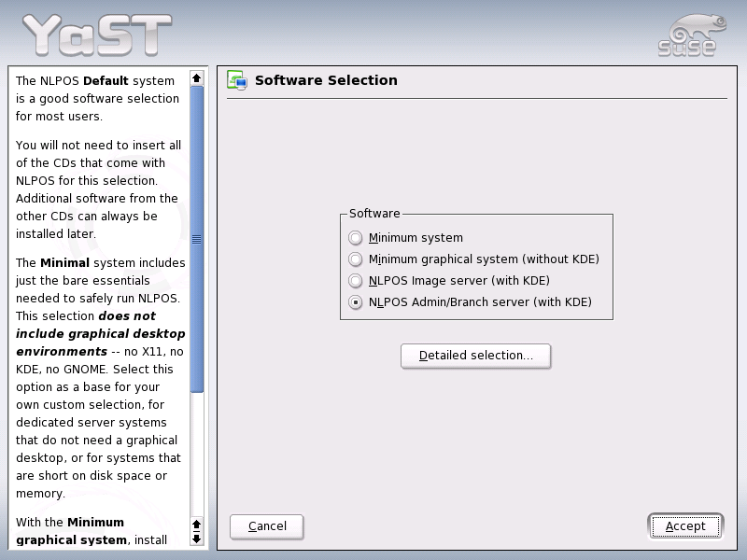Click the 'Software Selection' heading text
This screenshot has width=747, height=560.
click(x=326, y=80)
